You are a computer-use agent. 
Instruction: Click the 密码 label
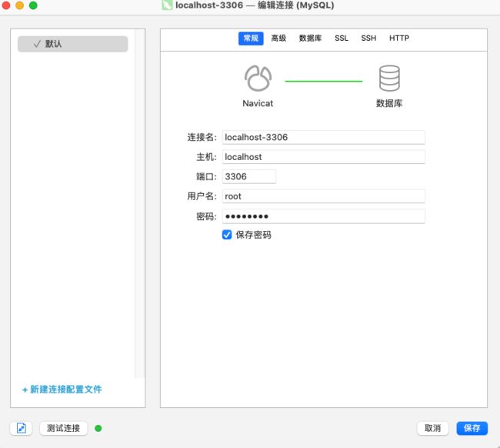206,216
